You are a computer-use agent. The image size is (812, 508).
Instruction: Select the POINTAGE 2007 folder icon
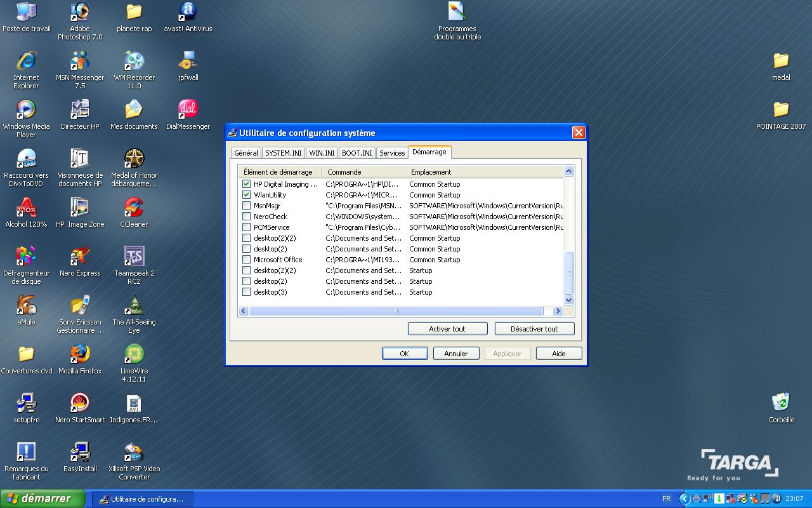[x=781, y=115]
